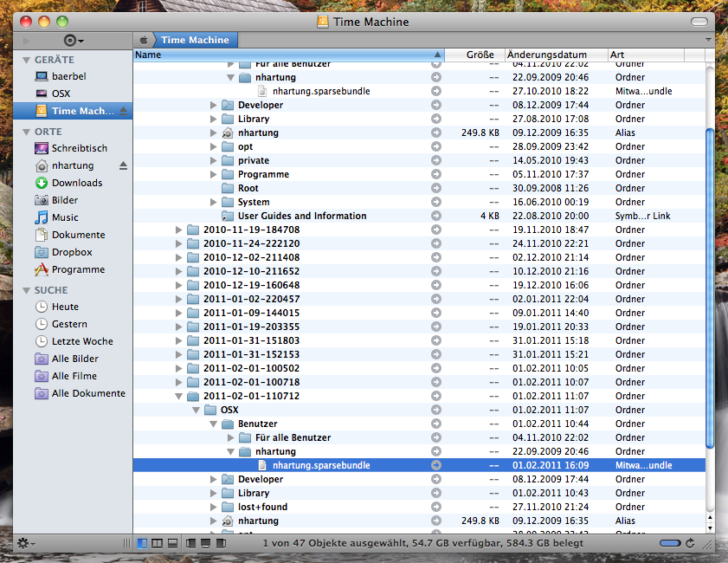Select the 2011-01-31-152153 folder
This screenshot has width=728, height=563.
point(419,354)
